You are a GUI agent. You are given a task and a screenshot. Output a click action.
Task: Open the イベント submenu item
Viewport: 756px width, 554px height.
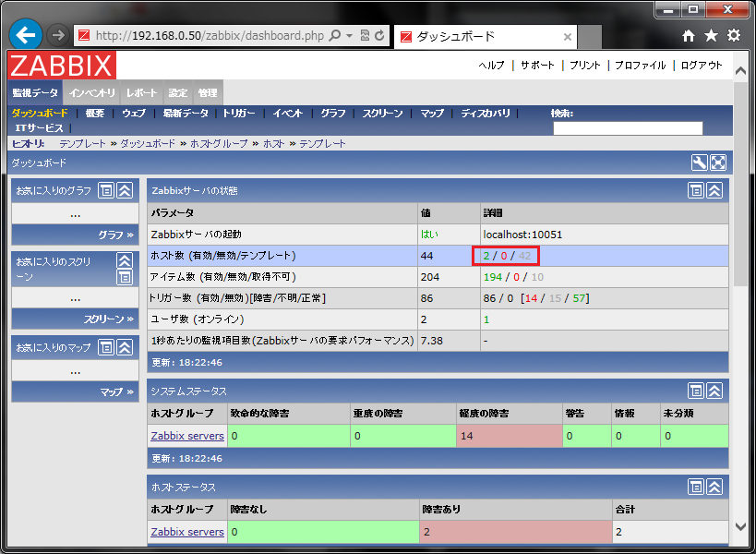point(288,113)
